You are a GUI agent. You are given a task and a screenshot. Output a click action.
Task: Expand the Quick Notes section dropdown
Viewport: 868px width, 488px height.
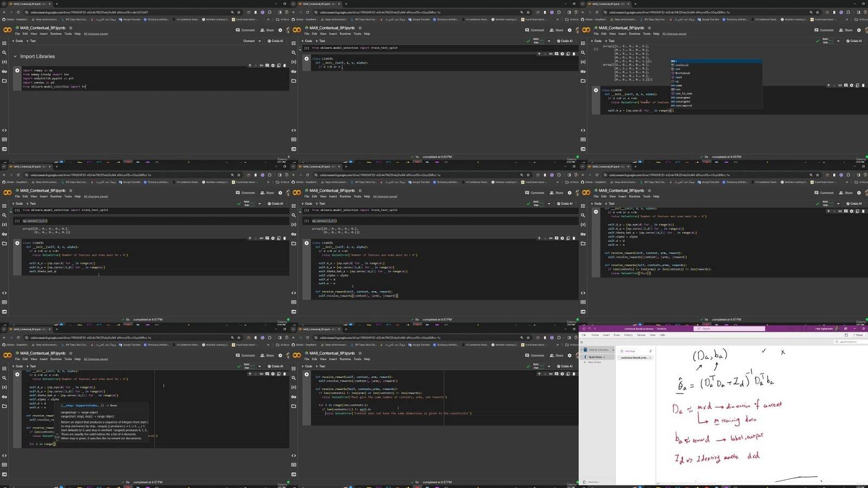coord(605,357)
